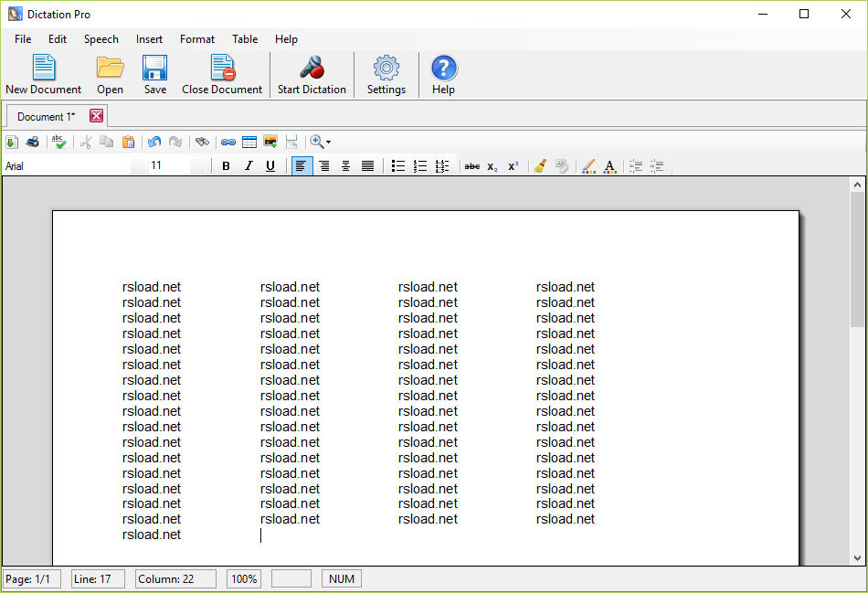Image resolution: width=868 pixels, height=593 pixels.
Task: Click the Cut scissors icon
Action: (x=85, y=143)
